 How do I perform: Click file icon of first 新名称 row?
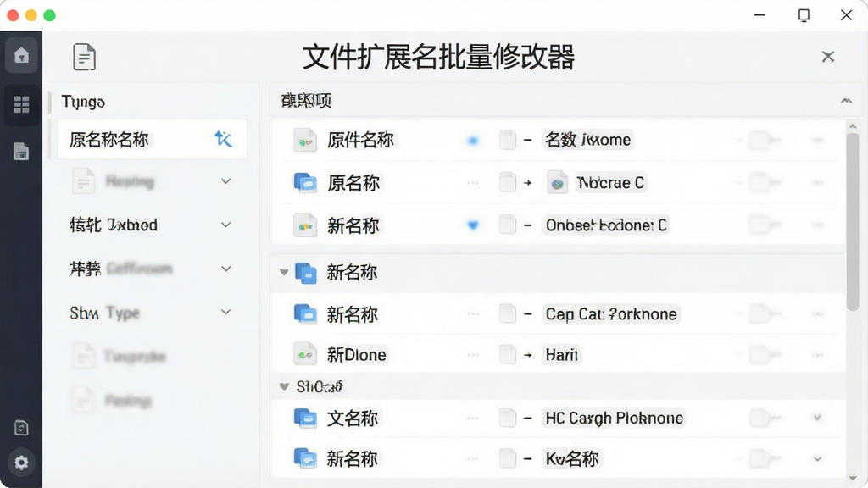pos(305,225)
